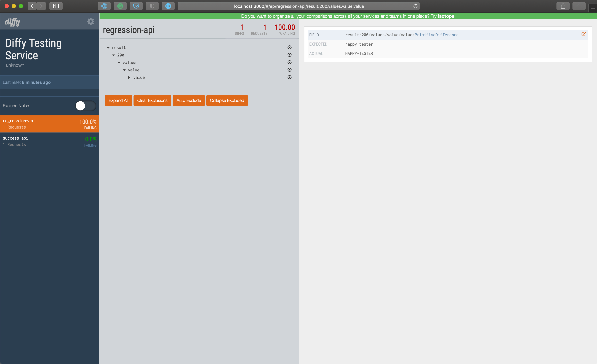Click the Diffy logo icon top left
This screenshot has width=597, height=364.
click(12, 22)
